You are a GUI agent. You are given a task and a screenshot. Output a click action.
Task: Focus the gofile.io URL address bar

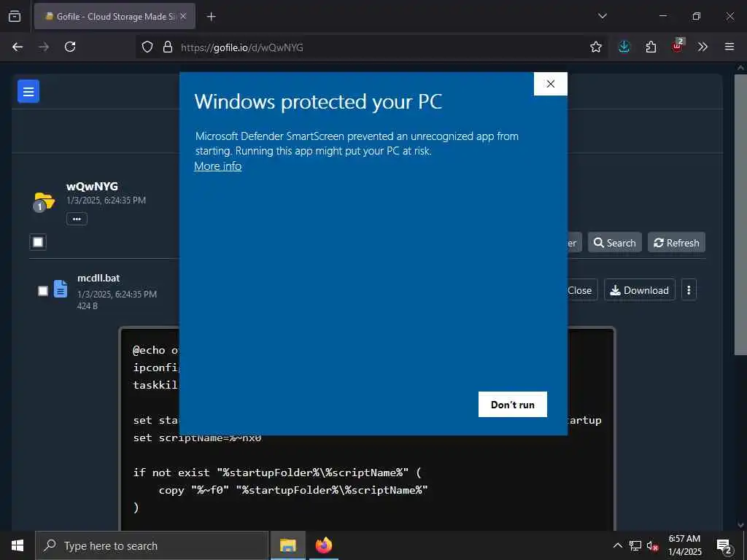pos(371,47)
